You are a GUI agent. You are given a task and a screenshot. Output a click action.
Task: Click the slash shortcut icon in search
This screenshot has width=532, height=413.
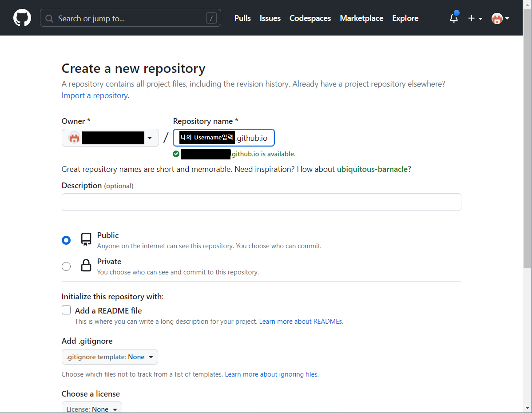tap(211, 18)
